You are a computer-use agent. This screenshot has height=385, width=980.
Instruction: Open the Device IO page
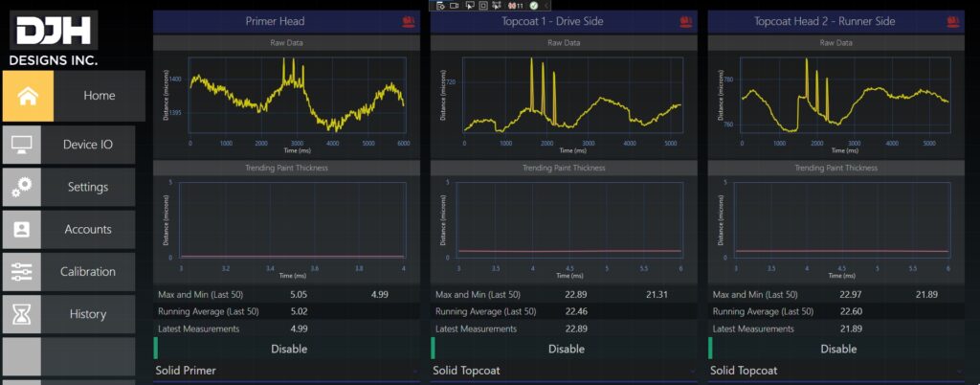coord(87,145)
